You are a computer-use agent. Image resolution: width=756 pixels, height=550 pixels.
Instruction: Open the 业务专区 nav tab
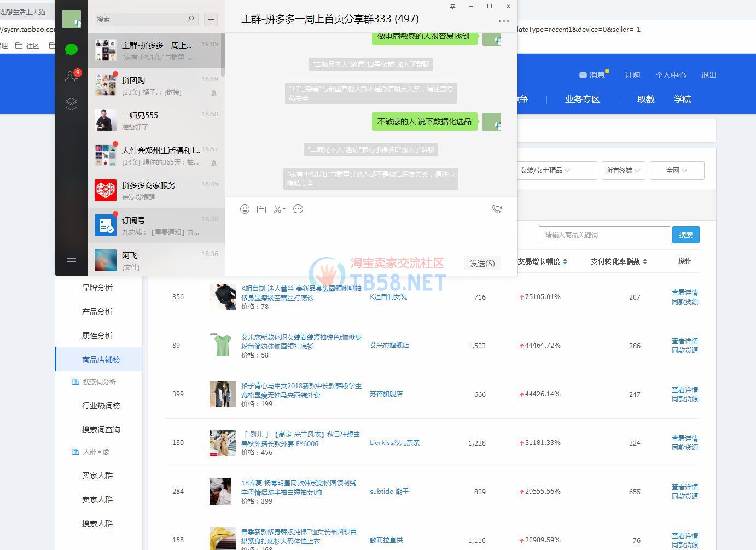tap(583, 100)
